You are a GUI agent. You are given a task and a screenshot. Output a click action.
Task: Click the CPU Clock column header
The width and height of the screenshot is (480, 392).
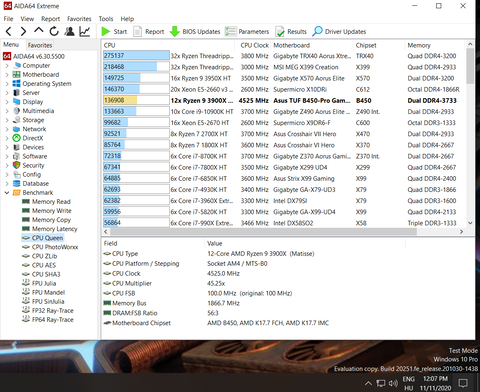click(254, 45)
